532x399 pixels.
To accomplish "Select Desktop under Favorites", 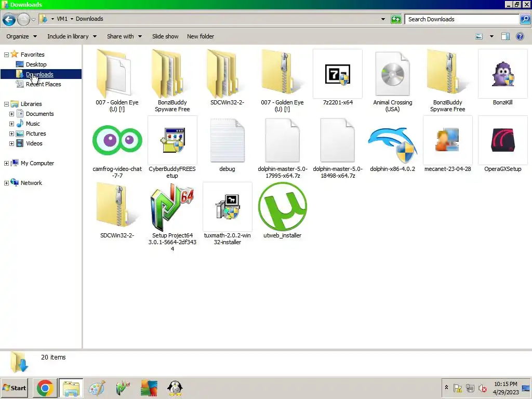I will click(x=31, y=64).
